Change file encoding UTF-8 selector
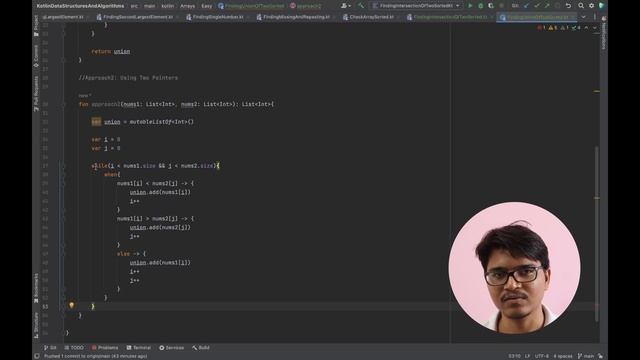 tap(542, 356)
